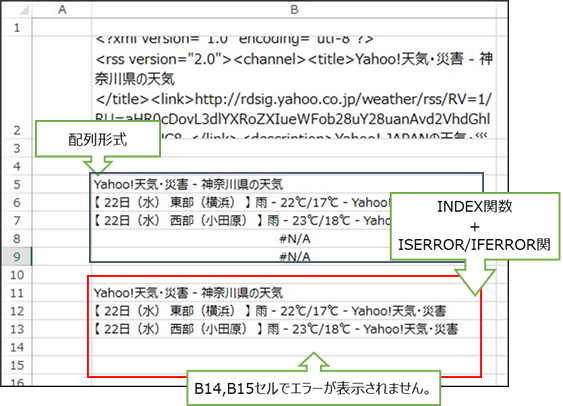563x406 pixels.
Task: Select row 1 header
Action: click(17, 27)
